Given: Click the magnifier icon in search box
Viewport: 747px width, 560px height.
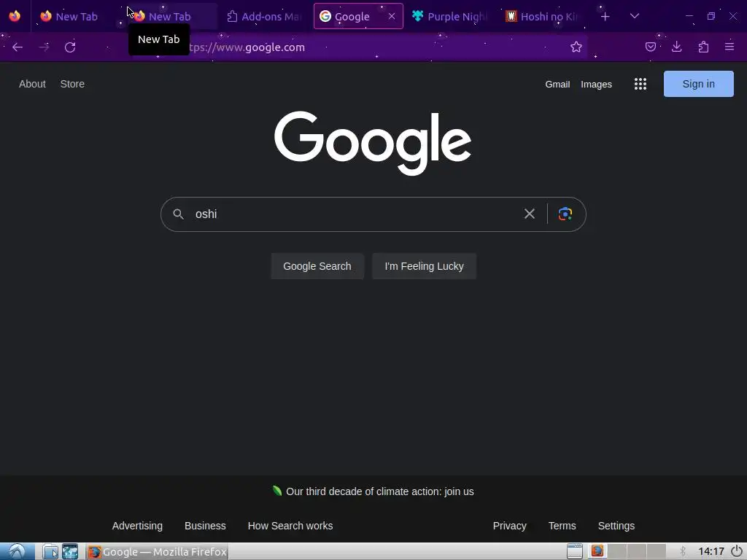Looking at the screenshot, I should tap(178, 214).
